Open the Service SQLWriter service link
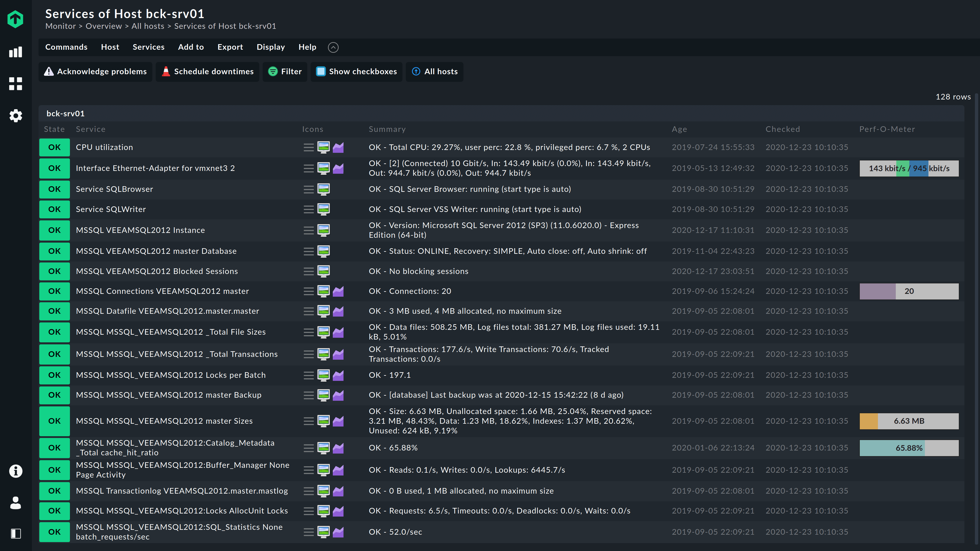The image size is (980, 551). pyautogui.click(x=111, y=209)
